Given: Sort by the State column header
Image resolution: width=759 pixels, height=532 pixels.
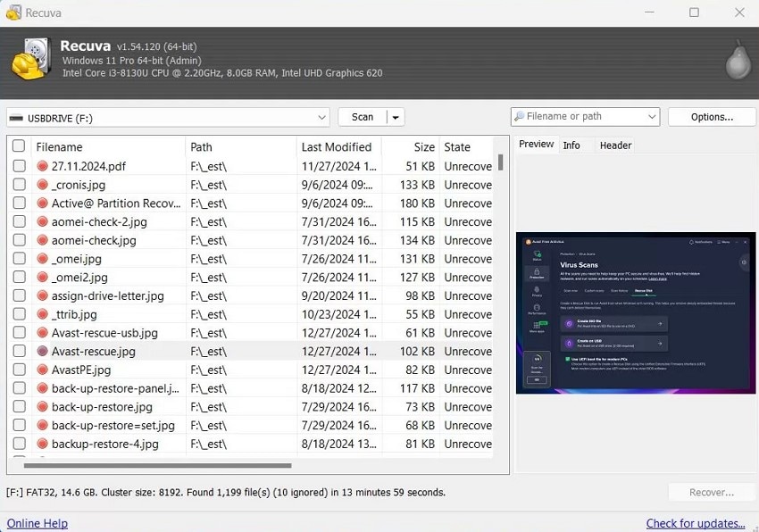Looking at the screenshot, I should coord(466,146).
